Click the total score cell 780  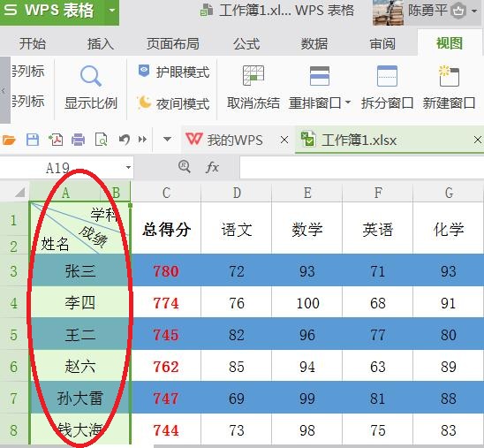point(166,270)
